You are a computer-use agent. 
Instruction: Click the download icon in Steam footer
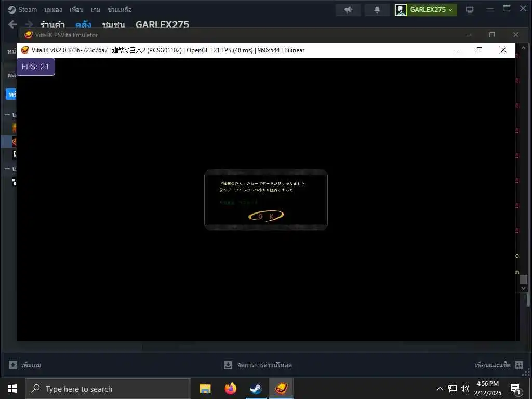(x=228, y=365)
